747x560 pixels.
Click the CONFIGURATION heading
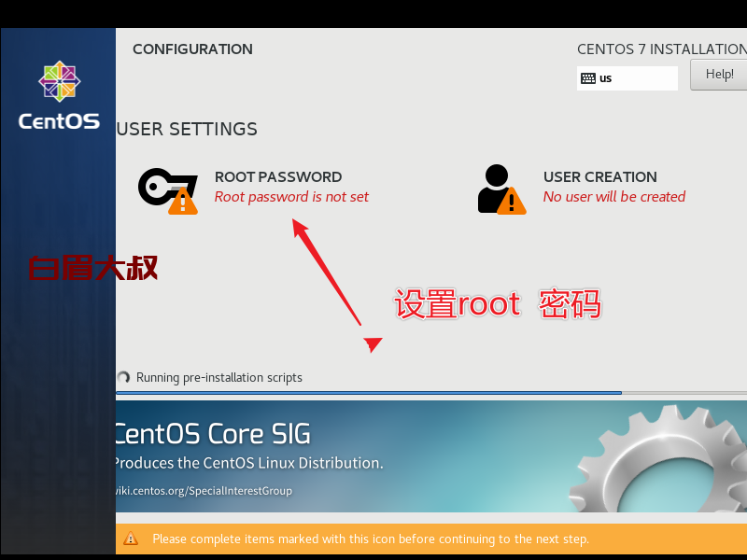[x=192, y=49]
